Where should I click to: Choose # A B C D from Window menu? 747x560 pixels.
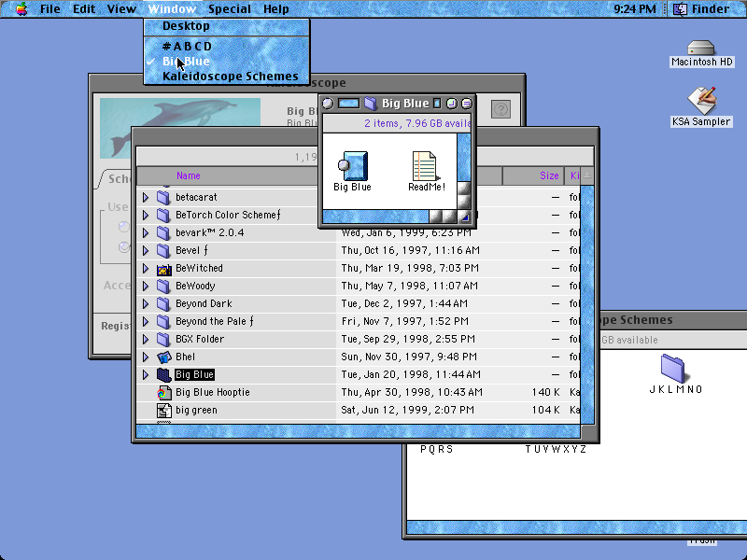(x=227, y=46)
